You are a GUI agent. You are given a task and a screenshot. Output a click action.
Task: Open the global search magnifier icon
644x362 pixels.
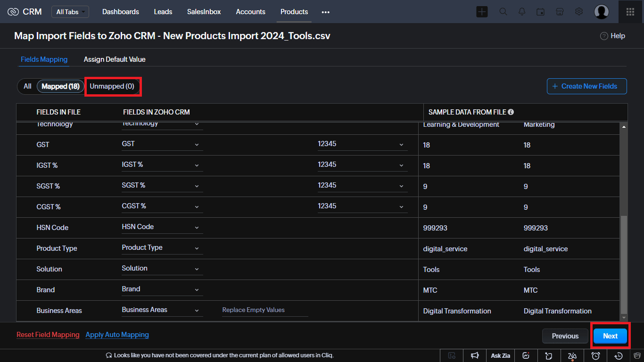point(503,12)
